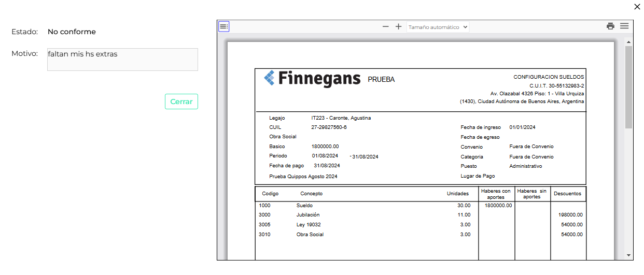Click 'Prueba Quippos Agosto 2024' text
The height and width of the screenshot is (275, 644).
[303, 177]
